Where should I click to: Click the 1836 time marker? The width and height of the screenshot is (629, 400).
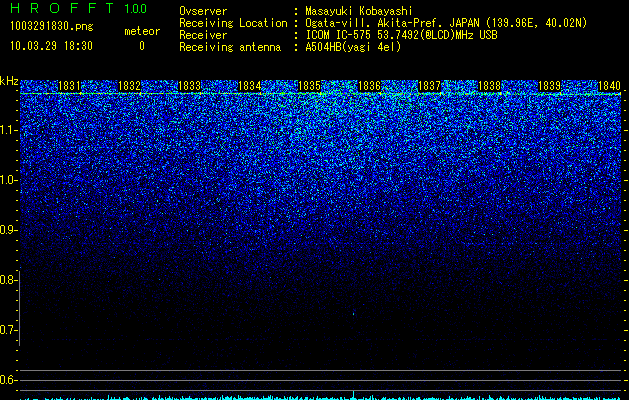369,86
